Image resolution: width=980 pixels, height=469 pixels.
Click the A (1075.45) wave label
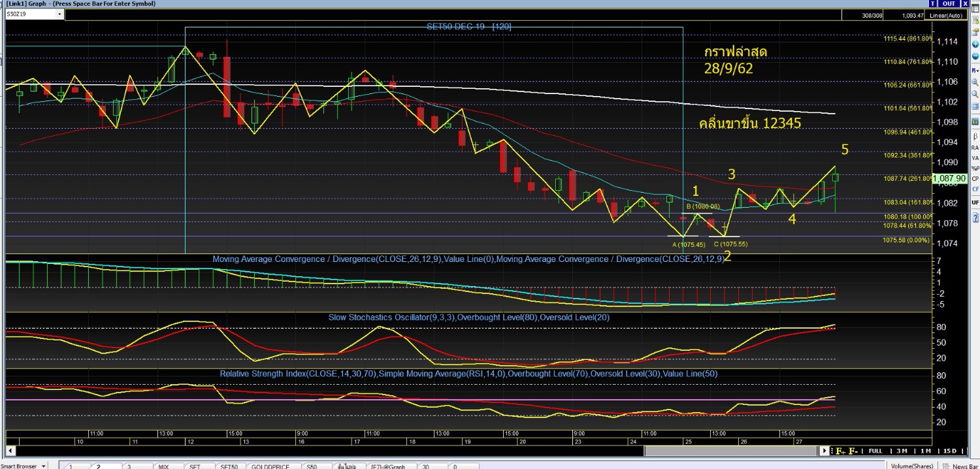coord(689,245)
